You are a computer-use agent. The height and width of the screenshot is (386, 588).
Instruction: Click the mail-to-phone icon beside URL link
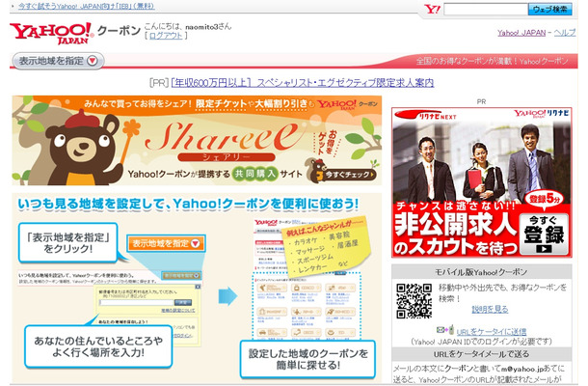445,330
